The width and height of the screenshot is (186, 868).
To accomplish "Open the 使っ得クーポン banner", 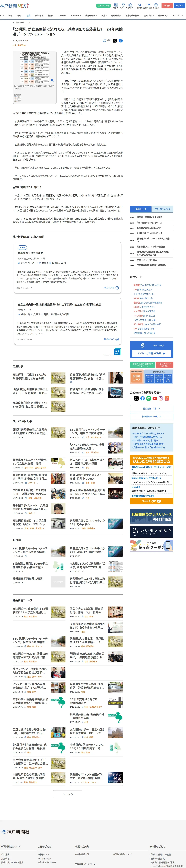I will click(x=152, y=546).
